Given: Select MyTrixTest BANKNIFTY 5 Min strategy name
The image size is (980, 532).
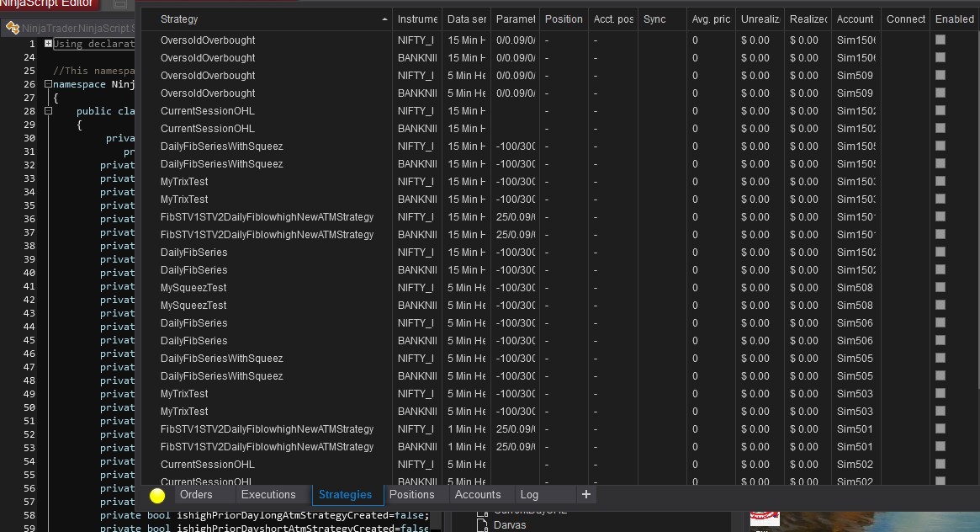Looking at the screenshot, I should point(184,412).
